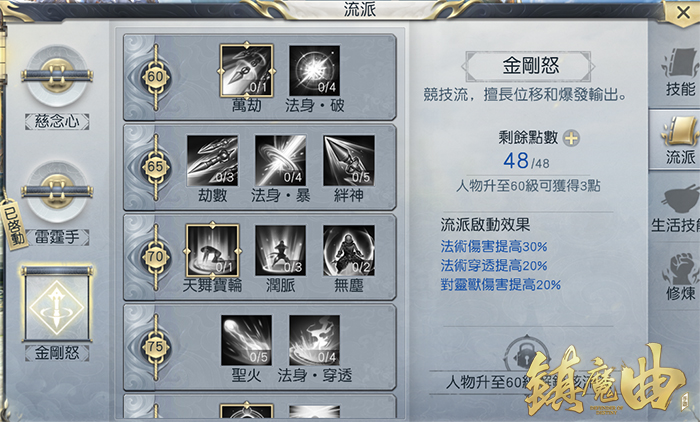
Task: Click the locked activation padlock button
Action: (x=525, y=355)
